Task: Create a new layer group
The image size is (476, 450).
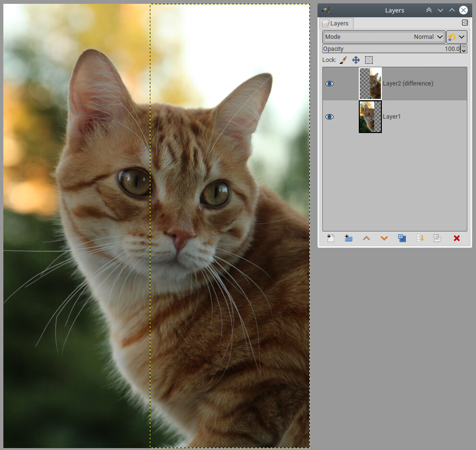Action: [x=349, y=238]
